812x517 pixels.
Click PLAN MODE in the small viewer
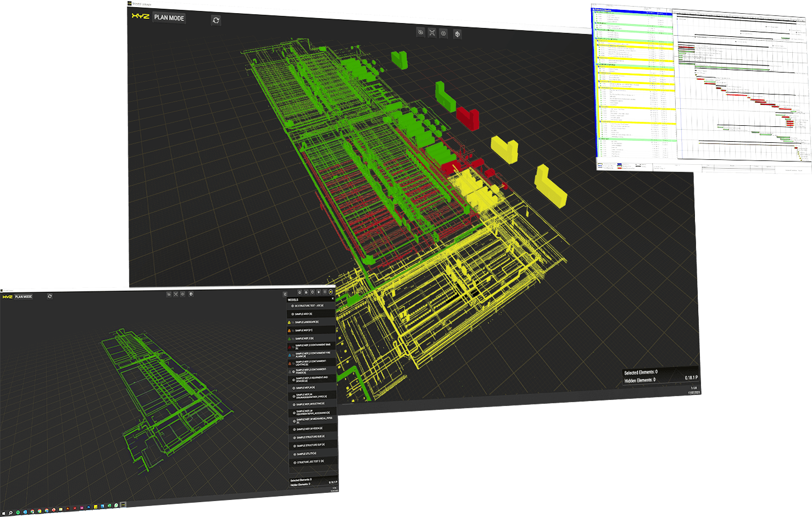click(x=24, y=297)
